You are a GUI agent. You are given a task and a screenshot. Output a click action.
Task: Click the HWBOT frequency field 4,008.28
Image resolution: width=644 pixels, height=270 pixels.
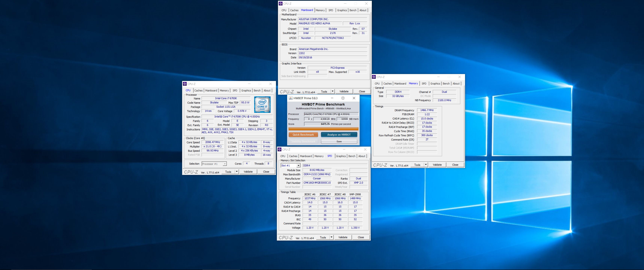tap(321, 119)
